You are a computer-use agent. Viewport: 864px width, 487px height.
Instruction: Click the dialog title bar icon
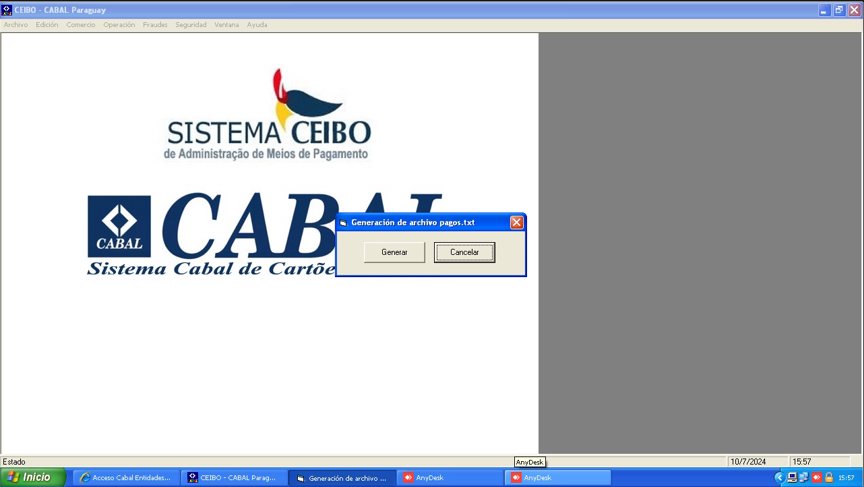point(343,223)
